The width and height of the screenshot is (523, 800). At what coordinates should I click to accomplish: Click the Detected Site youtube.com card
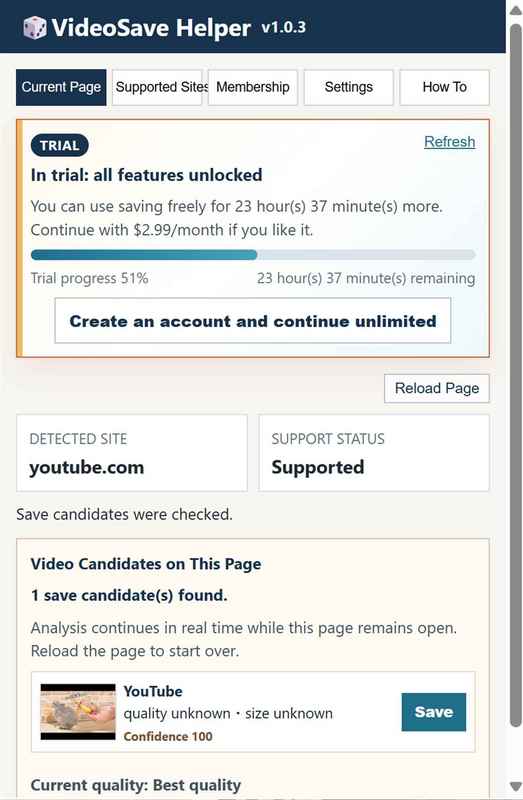point(132,453)
